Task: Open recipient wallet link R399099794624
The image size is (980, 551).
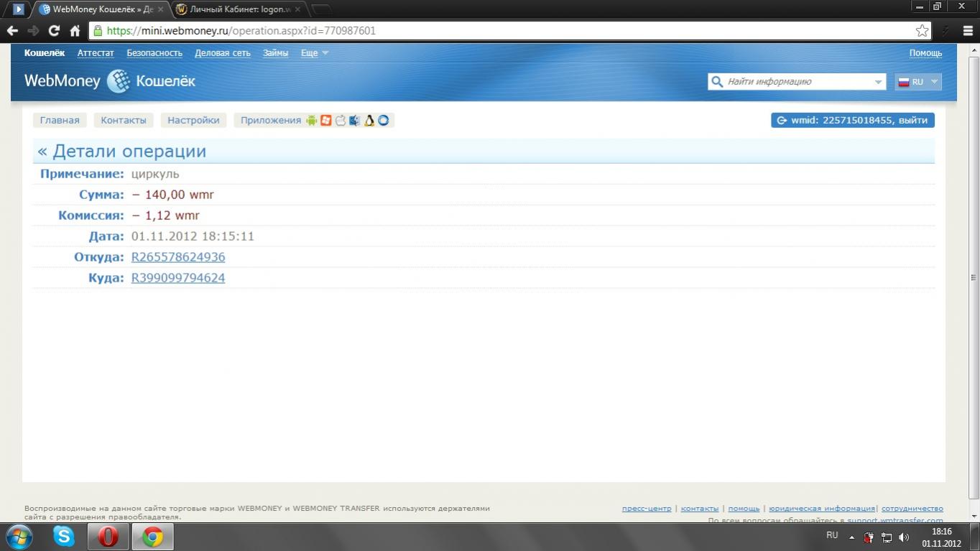Action: coord(178,278)
